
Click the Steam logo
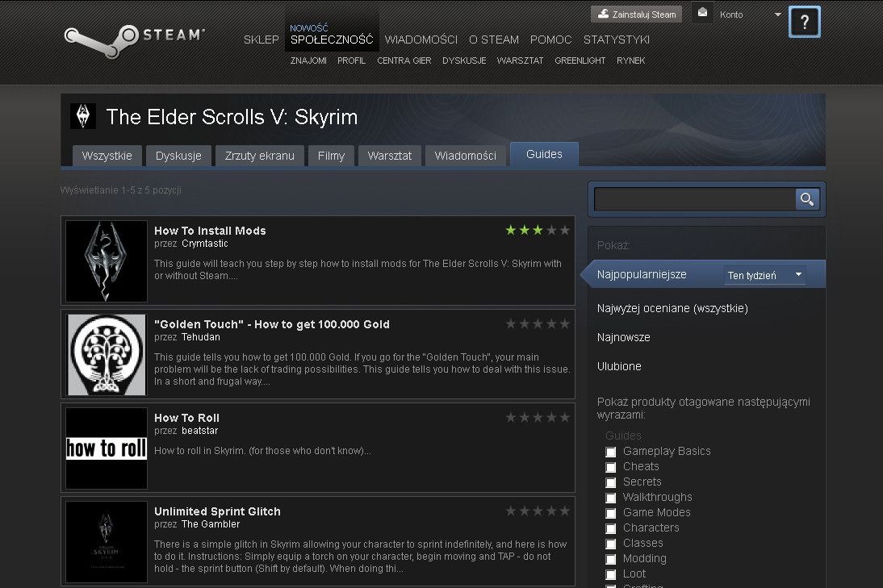click(x=135, y=40)
